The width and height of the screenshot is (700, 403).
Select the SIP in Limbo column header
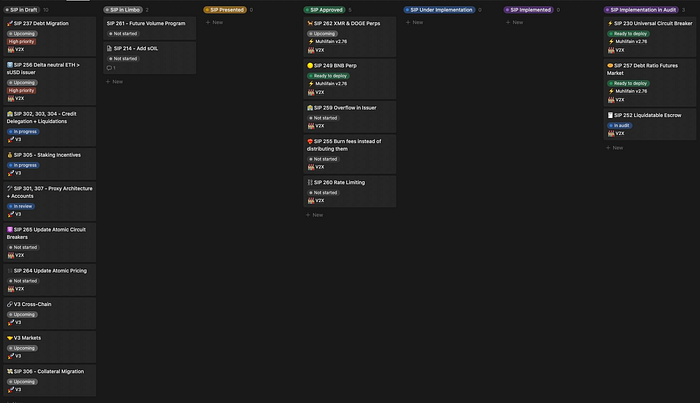coord(123,10)
